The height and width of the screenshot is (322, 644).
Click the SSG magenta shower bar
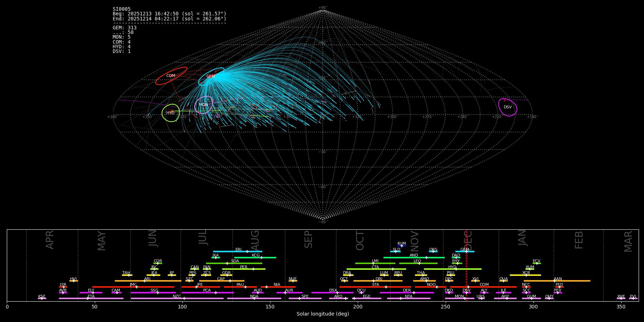tap(153, 293)
